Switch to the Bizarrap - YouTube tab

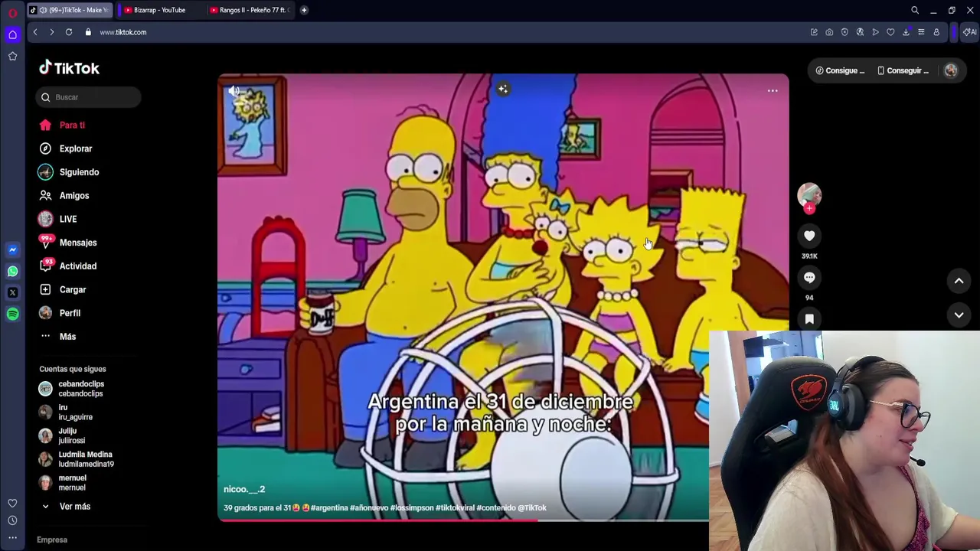click(159, 10)
